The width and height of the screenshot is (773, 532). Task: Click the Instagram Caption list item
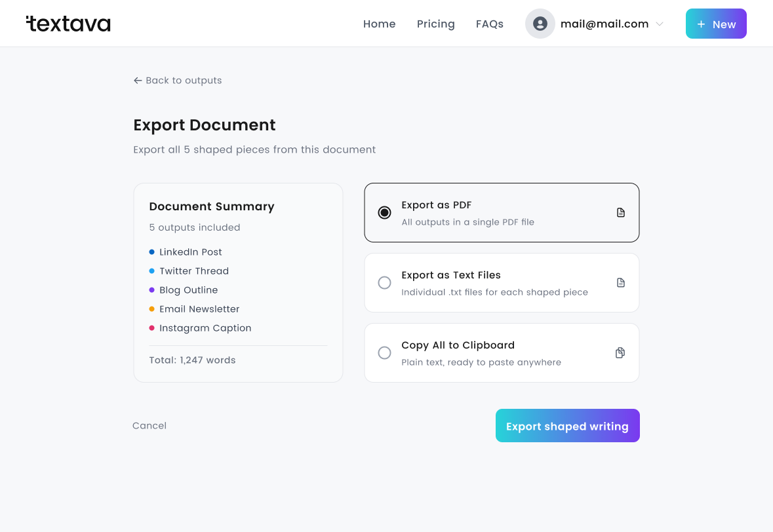pyautogui.click(x=200, y=328)
